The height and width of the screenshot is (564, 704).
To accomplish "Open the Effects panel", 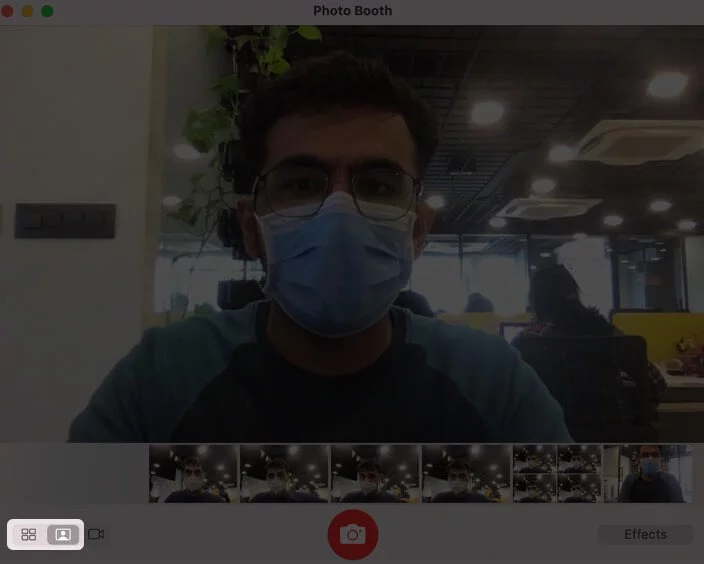I will (x=645, y=534).
